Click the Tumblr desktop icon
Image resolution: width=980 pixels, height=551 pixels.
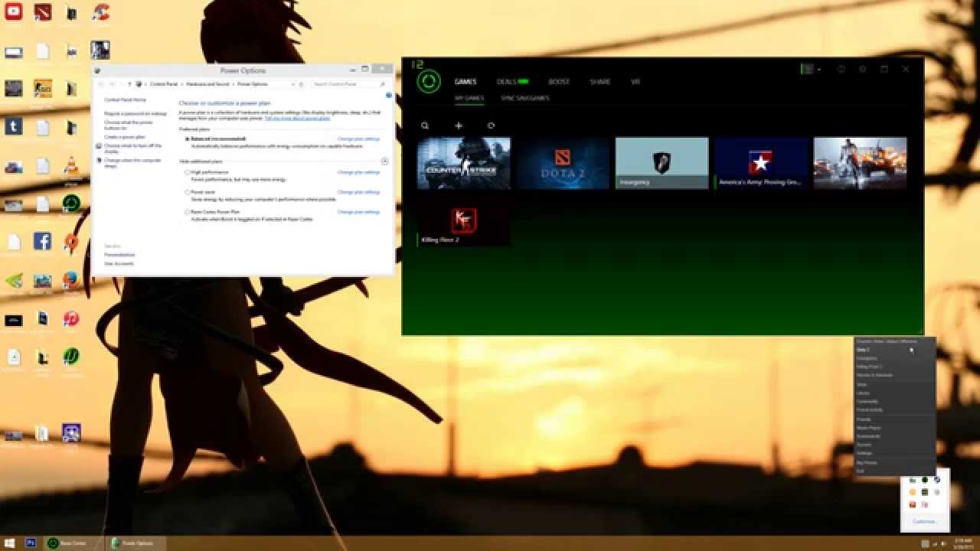click(x=14, y=126)
